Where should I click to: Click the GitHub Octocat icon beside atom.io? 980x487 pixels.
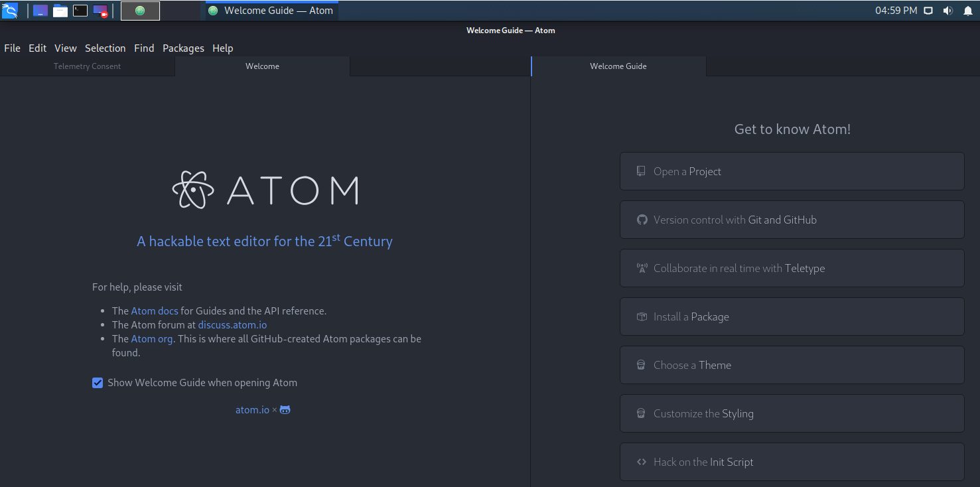285,410
